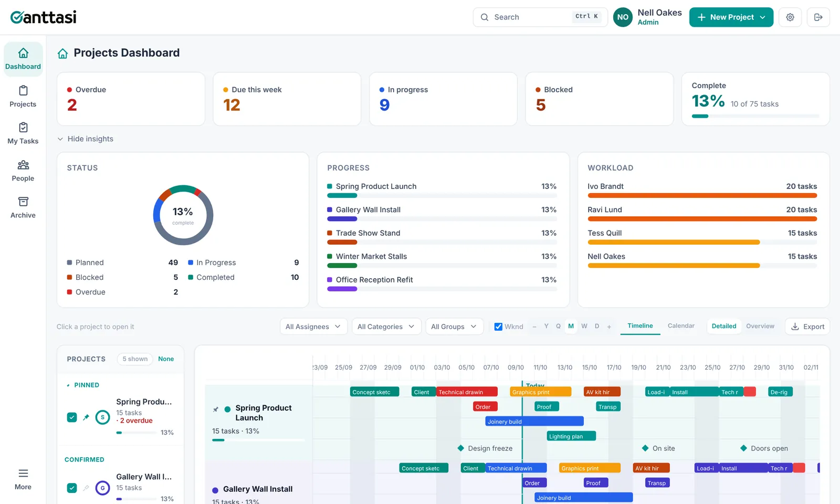Open settings with the gear icon
This screenshot has width=840, height=504.
pos(790,17)
